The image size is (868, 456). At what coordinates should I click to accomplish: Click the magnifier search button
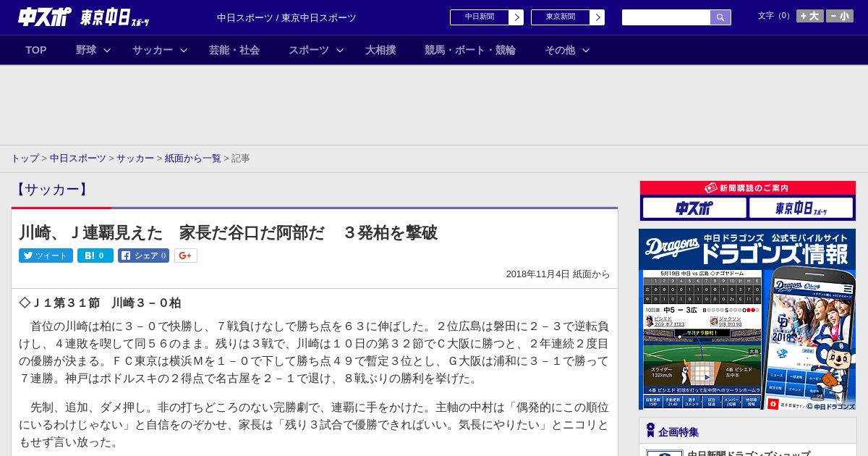click(720, 17)
